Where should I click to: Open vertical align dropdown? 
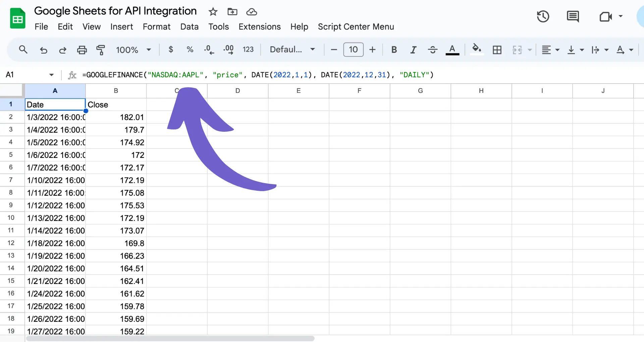pos(575,50)
